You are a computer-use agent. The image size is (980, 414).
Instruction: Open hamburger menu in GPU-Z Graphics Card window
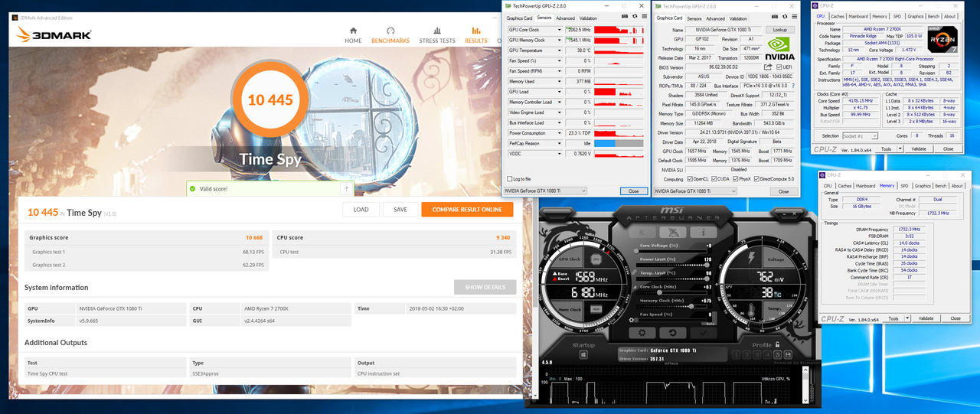click(x=795, y=16)
